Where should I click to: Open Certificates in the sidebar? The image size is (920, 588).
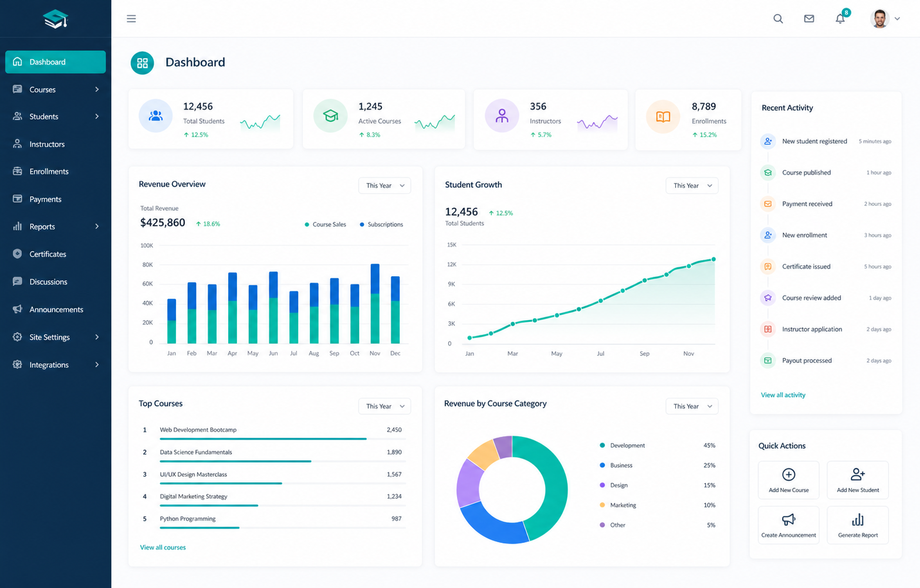coord(56,254)
